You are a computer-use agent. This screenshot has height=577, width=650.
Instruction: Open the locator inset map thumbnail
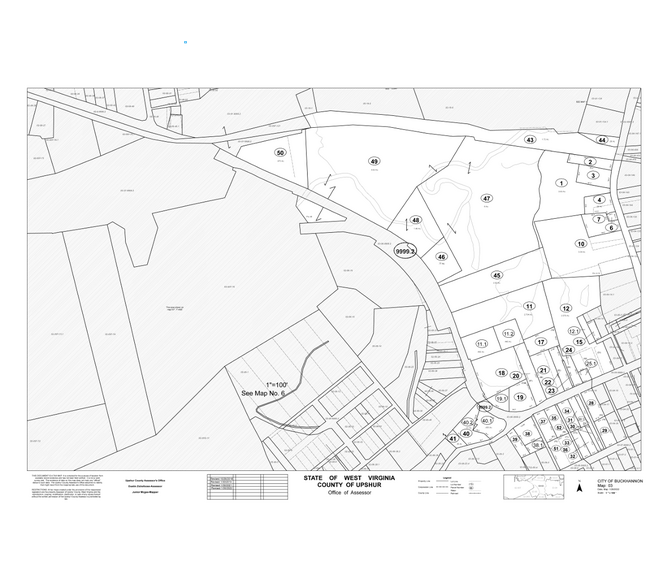534,486
